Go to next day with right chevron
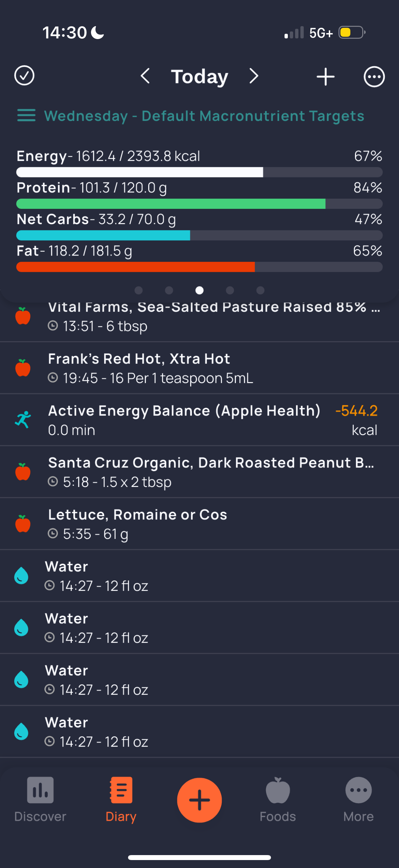The height and width of the screenshot is (868, 399). coord(254,76)
